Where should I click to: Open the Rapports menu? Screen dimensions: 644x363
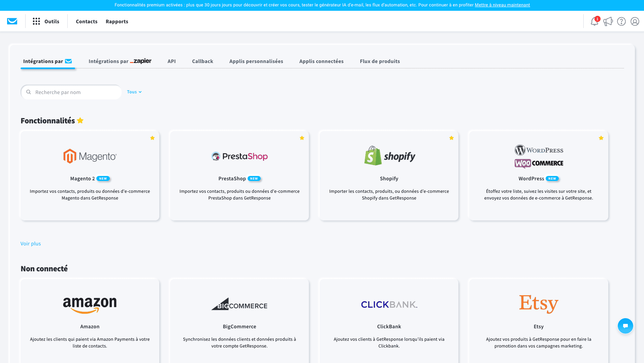(117, 22)
